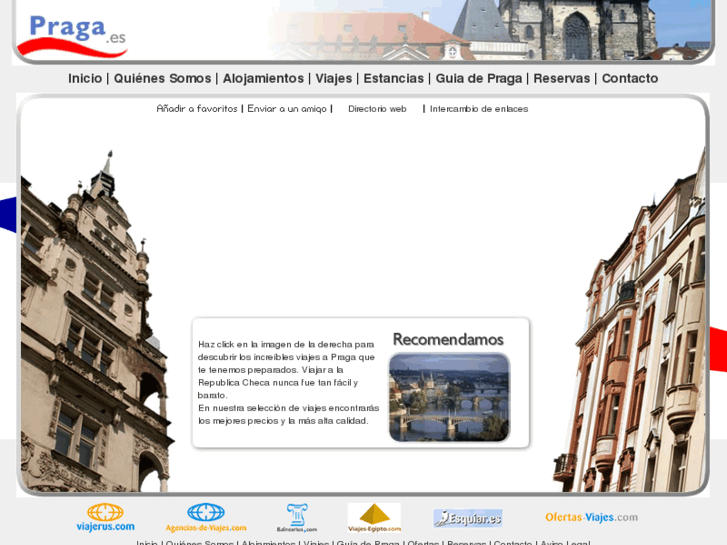
Task: Click Añadir a favoritos link
Action: tap(197, 109)
